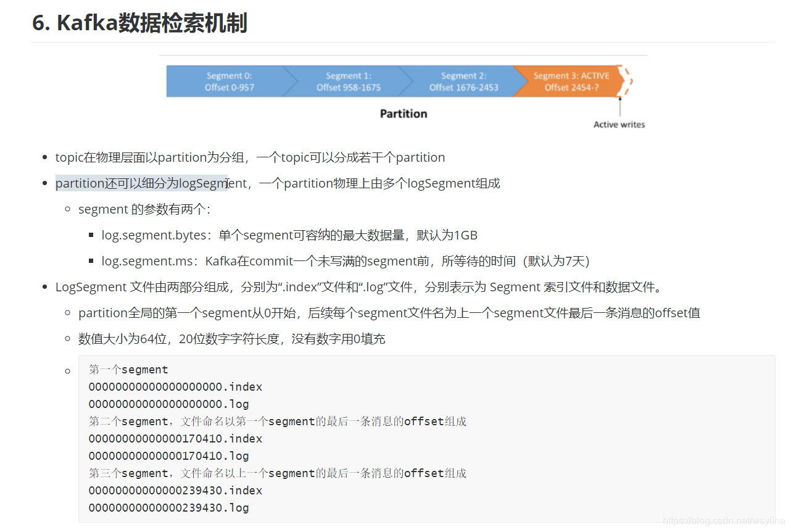
Task: Click the Active writes arrow annotation
Action: point(619,124)
